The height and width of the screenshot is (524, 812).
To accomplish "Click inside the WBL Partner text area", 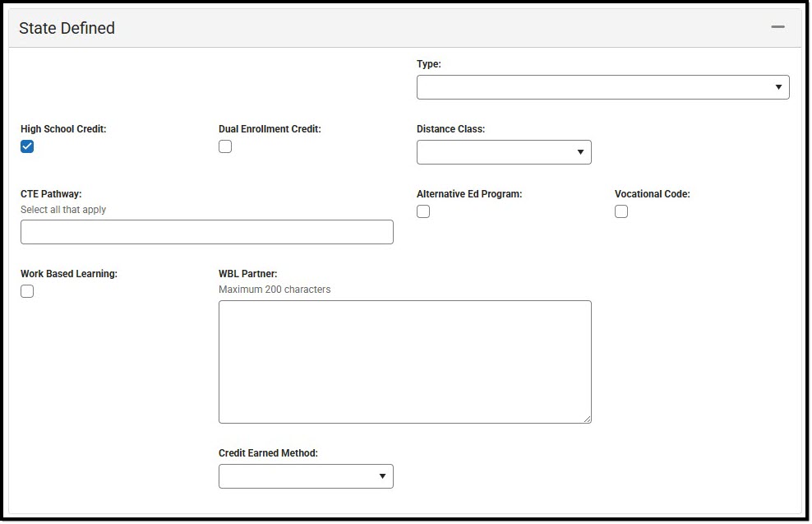I will click(405, 362).
